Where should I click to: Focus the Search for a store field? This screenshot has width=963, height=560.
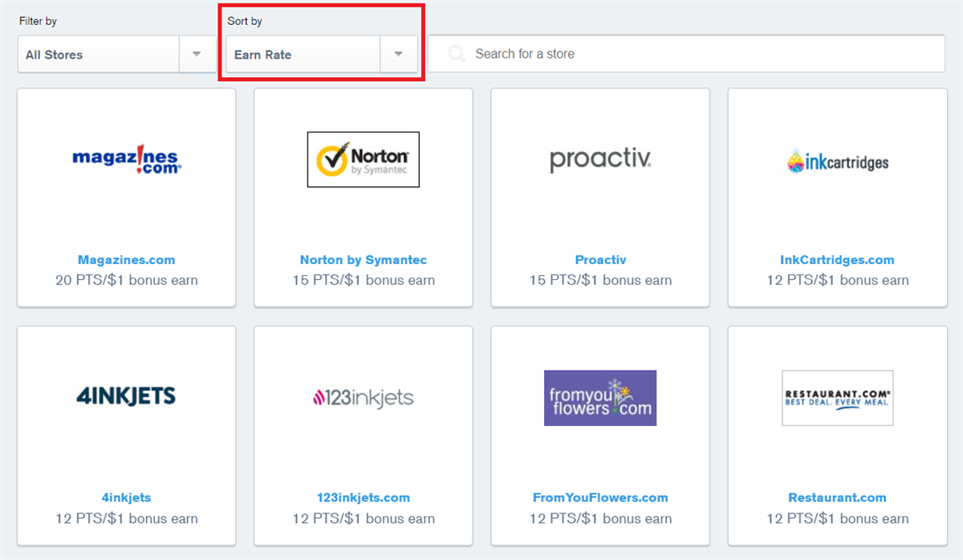[x=686, y=54]
